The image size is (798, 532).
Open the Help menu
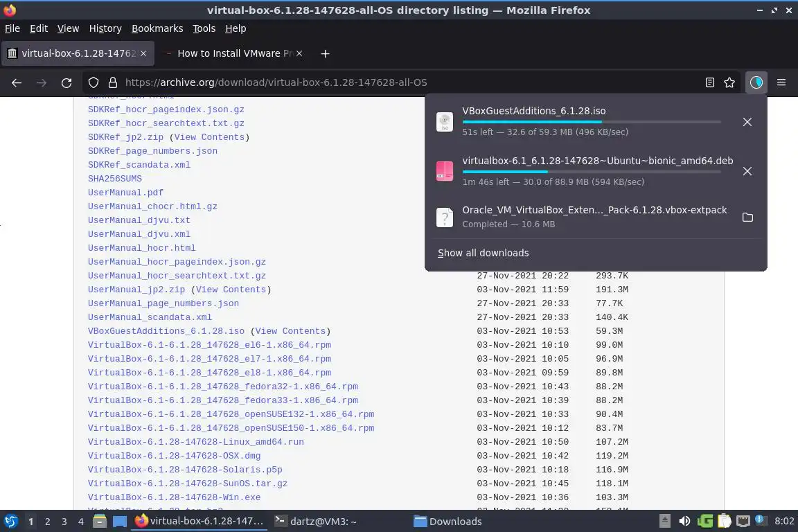pyautogui.click(x=236, y=28)
